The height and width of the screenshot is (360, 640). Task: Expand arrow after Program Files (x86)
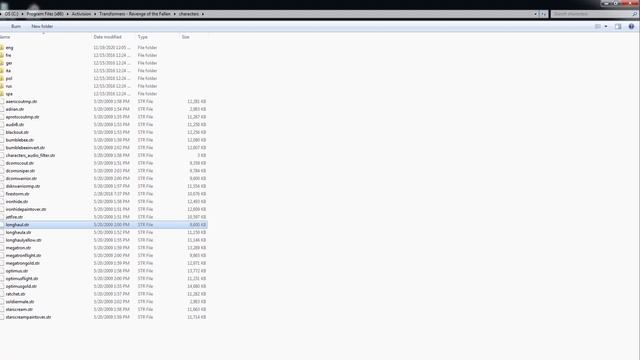[68, 14]
